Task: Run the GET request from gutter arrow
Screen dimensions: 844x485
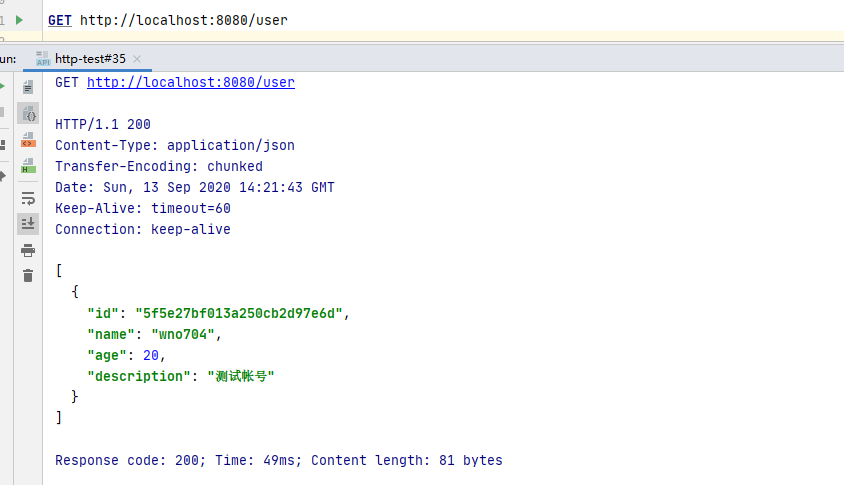Action: (19, 20)
